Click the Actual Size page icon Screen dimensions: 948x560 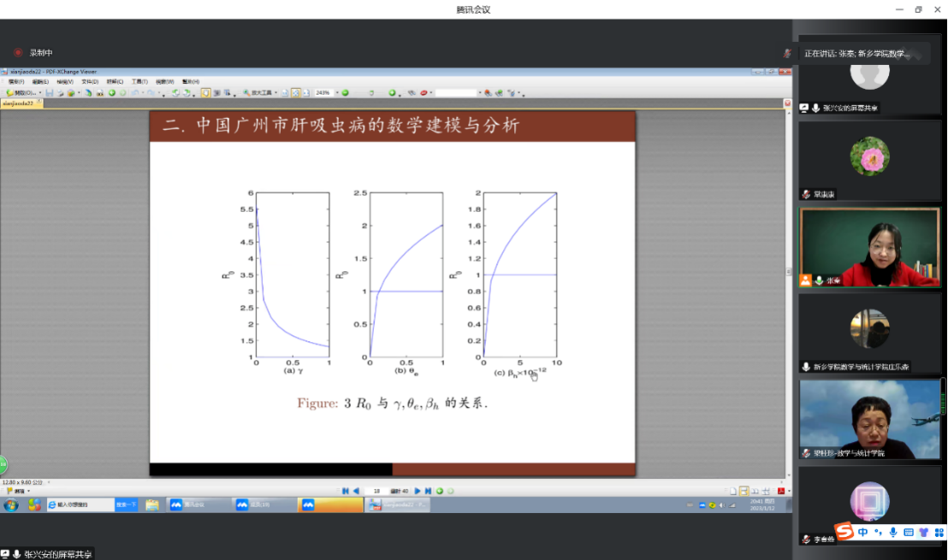coord(285,93)
